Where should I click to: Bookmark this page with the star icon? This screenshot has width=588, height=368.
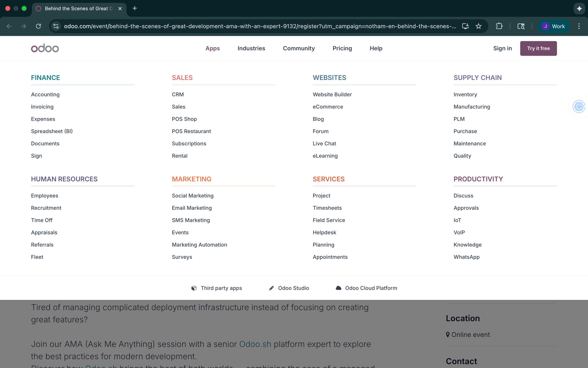478,26
